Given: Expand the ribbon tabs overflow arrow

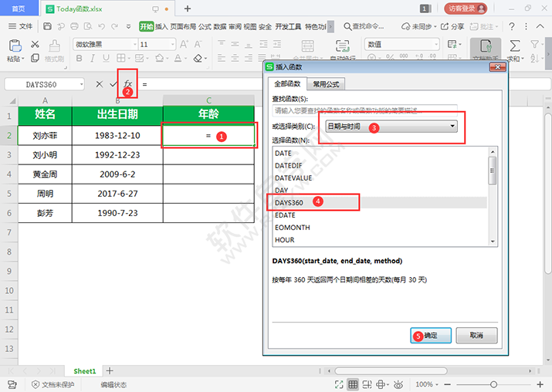Looking at the screenshot, I should (330, 26).
